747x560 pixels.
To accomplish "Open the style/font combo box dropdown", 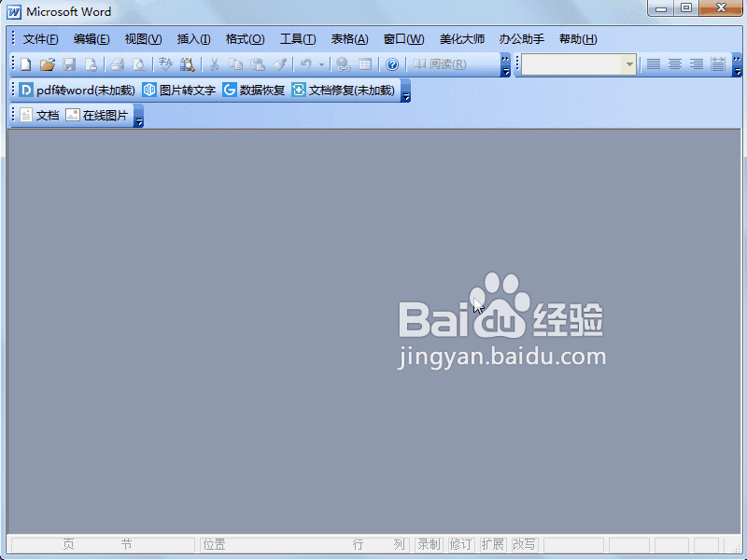I will (629, 64).
